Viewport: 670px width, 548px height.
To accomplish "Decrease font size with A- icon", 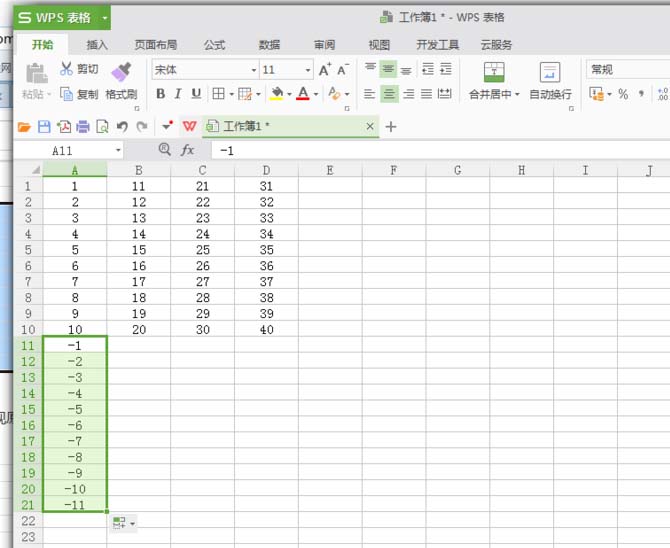I will pyautogui.click(x=343, y=69).
